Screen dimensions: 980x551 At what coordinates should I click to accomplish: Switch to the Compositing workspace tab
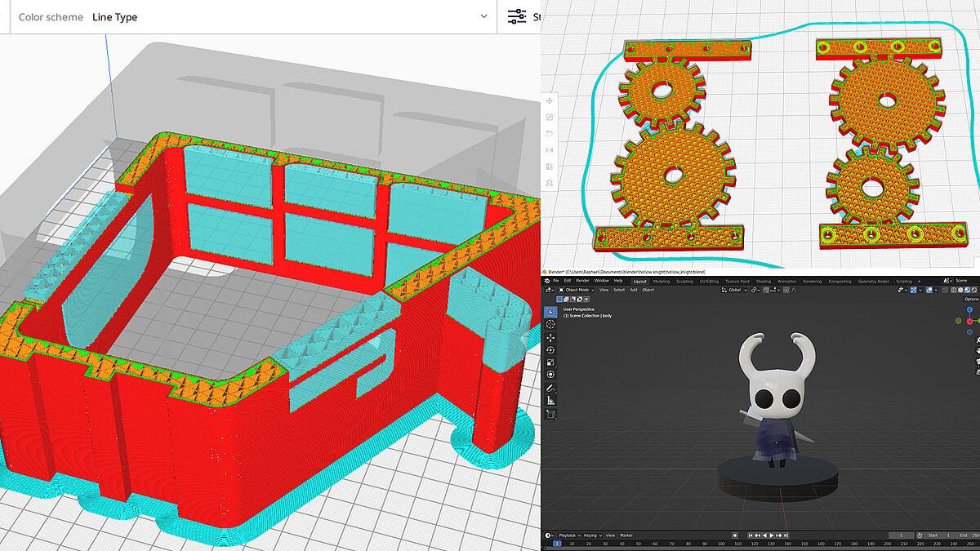coord(840,281)
